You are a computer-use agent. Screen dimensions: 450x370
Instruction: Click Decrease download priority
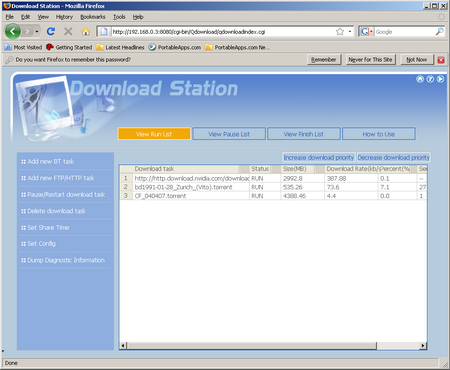coord(394,157)
